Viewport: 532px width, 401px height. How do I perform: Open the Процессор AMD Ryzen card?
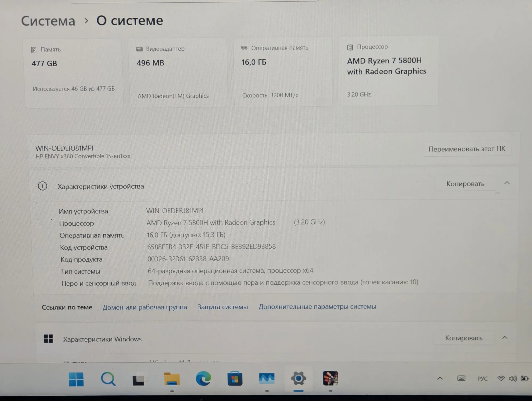pos(388,71)
